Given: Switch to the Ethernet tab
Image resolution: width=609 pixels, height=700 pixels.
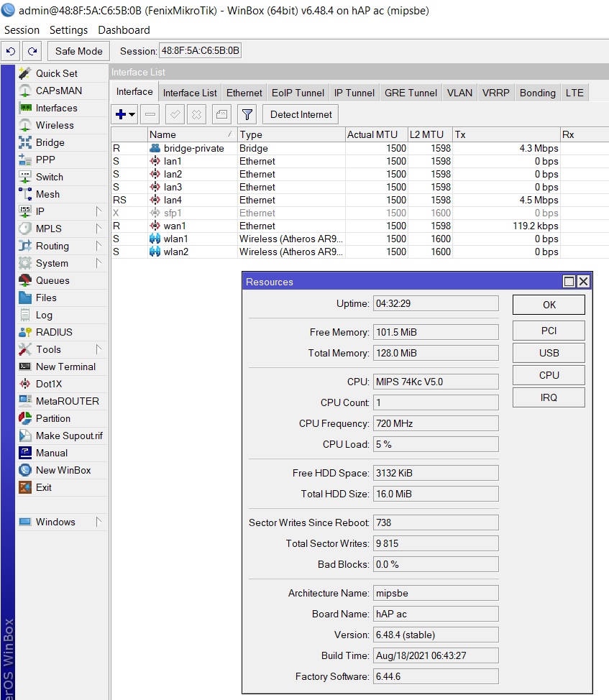Looking at the screenshot, I should (244, 93).
